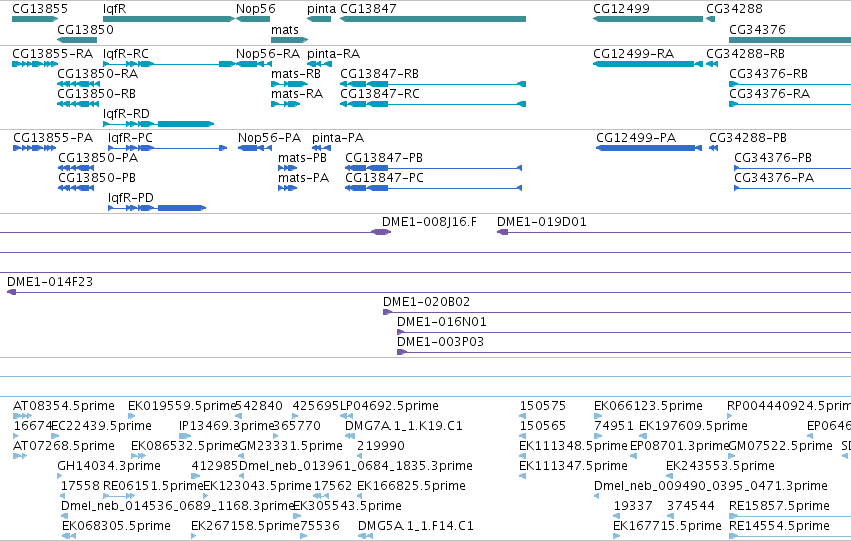
Task: Click the CG13850 gene arrow
Action: [x=77, y=40]
